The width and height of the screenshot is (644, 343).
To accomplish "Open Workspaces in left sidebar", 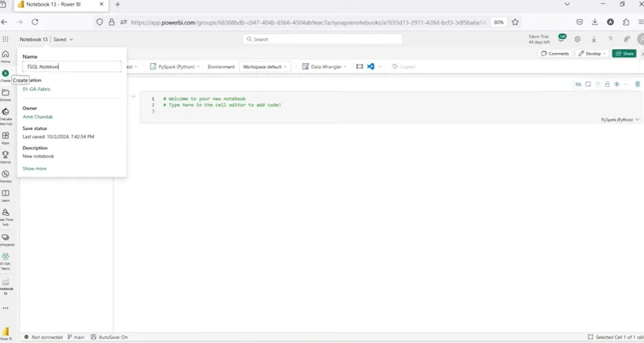I will click(5, 240).
